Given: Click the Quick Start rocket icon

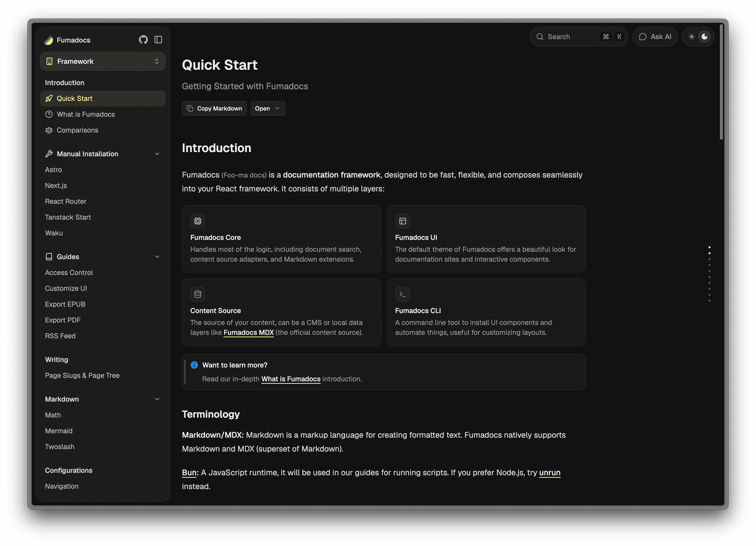Looking at the screenshot, I should [x=49, y=98].
